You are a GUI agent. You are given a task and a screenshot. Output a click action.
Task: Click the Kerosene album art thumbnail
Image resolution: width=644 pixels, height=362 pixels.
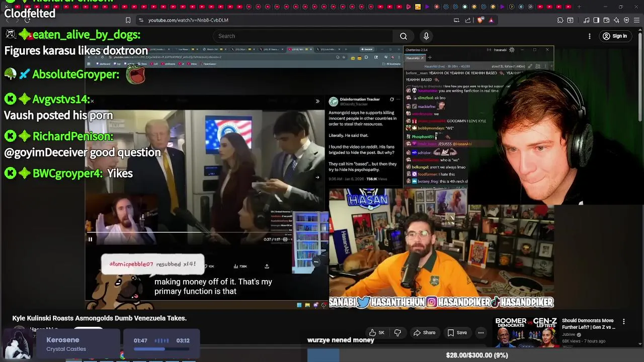point(18,343)
